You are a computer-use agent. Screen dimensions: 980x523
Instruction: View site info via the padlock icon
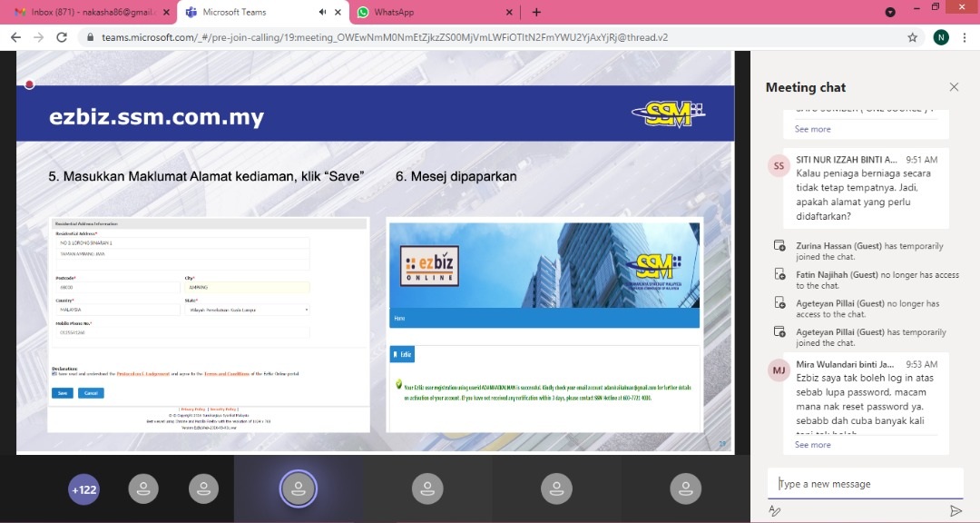(89, 38)
